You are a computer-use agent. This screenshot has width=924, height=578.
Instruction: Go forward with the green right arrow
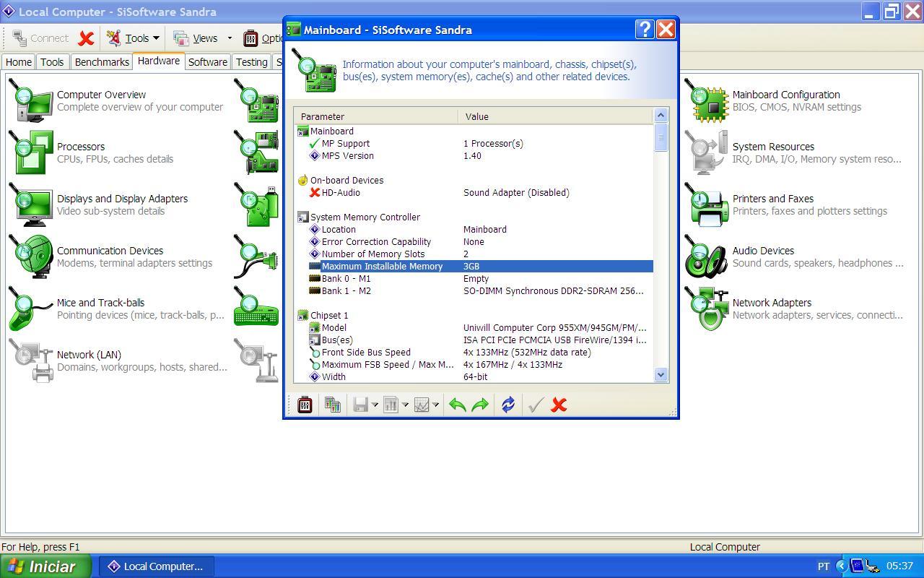pyautogui.click(x=480, y=405)
